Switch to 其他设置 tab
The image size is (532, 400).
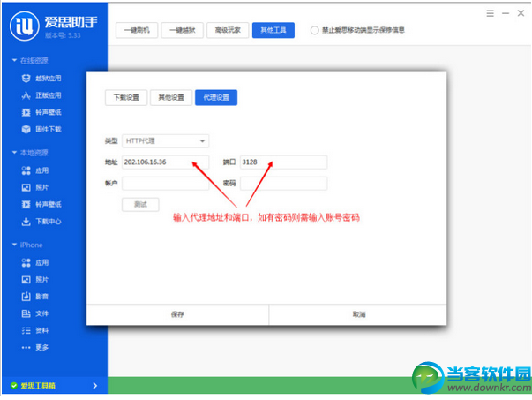(x=171, y=98)
